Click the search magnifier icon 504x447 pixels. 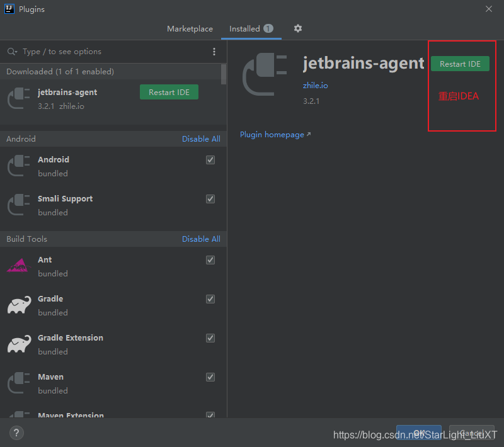click(x=12, y=52)
